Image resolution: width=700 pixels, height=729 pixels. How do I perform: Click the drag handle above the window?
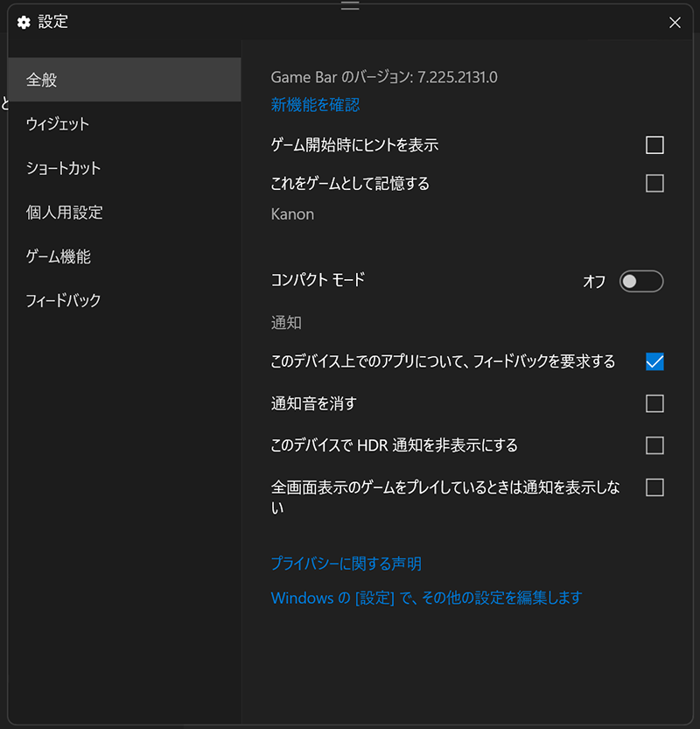pyautogui.click(x=350, y=5)
